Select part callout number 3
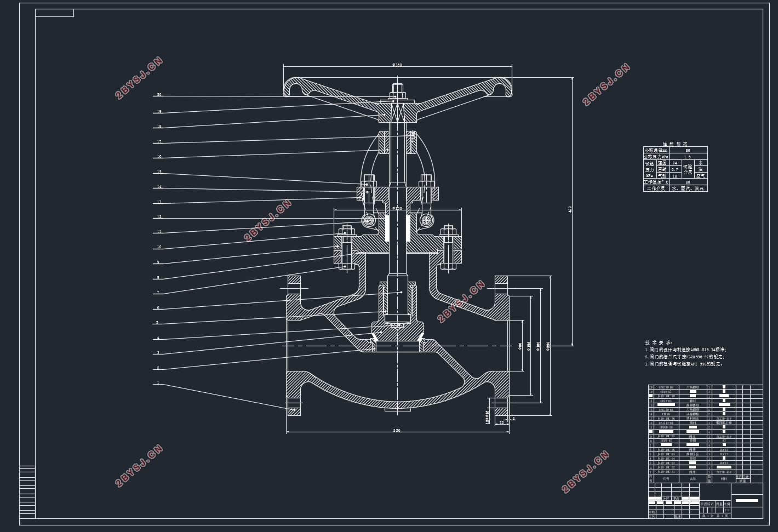The width and height of the screenshot is (778, 532). point(158,353)
